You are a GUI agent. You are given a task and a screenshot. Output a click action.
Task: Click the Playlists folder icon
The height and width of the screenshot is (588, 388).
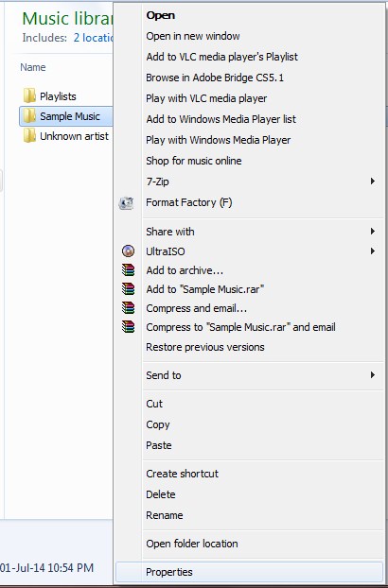click(29, 96)
